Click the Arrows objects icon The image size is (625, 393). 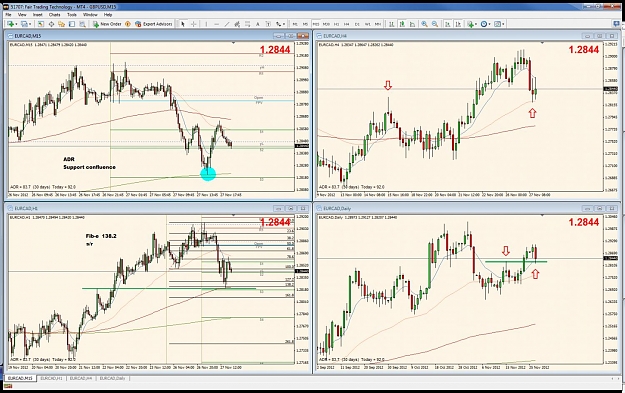[278, 24]
